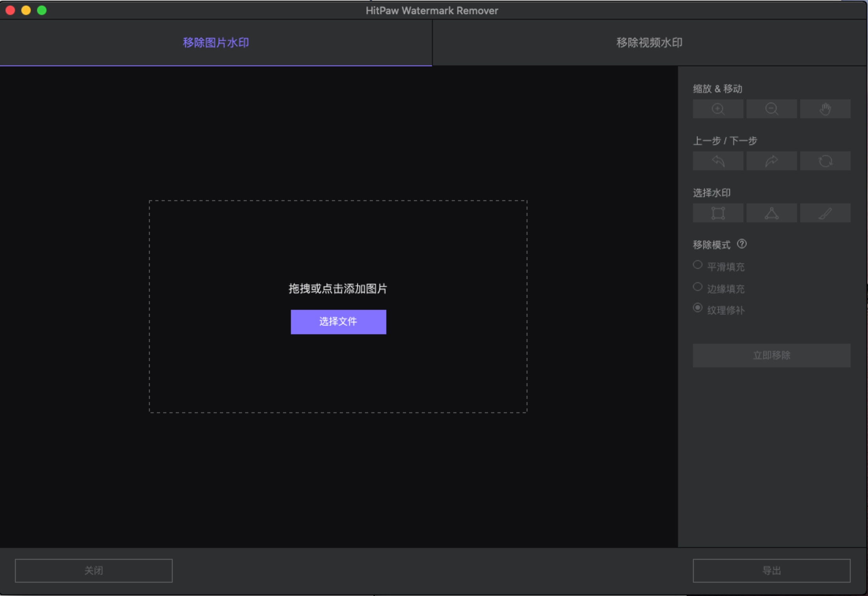Open the help icon next to 移除模式

pos(741,244)
